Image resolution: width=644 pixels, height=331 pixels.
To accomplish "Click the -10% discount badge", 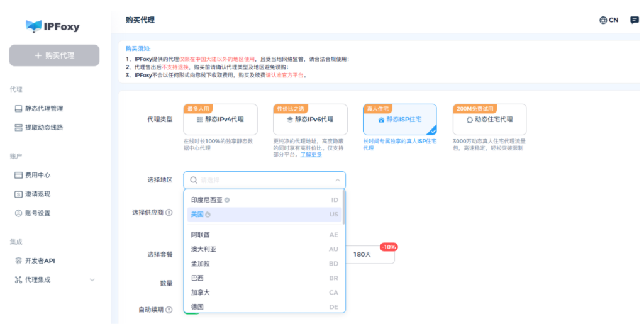I will (x=388, y=247).
